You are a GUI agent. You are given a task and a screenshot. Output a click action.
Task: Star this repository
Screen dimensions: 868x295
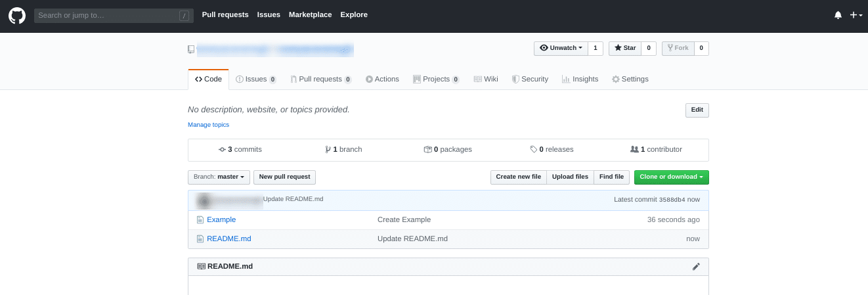[x=624, y=48]
